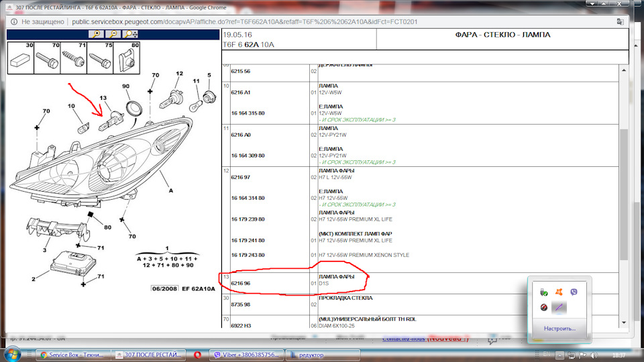Switch to Viber taskbar window
The image size is (644, 362).
click(x=246, y=355)
